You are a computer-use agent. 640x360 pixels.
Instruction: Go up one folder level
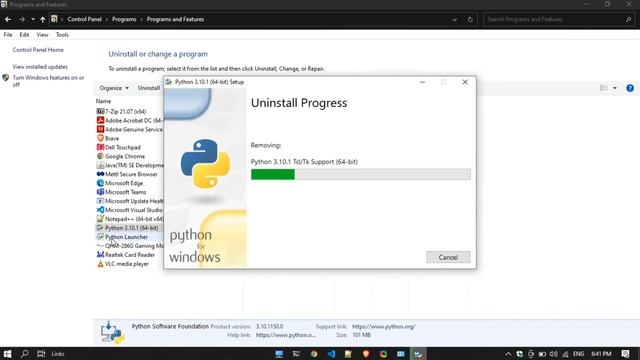(x=42, y=19)
